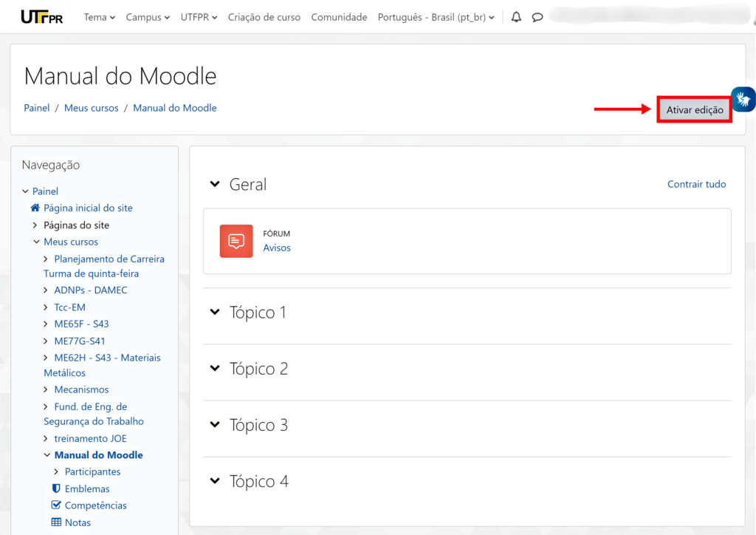Open Emblemas under Manual do Moodle
Image resolution: width=756 pixels, height=535 pixels.
pos(87,488)
